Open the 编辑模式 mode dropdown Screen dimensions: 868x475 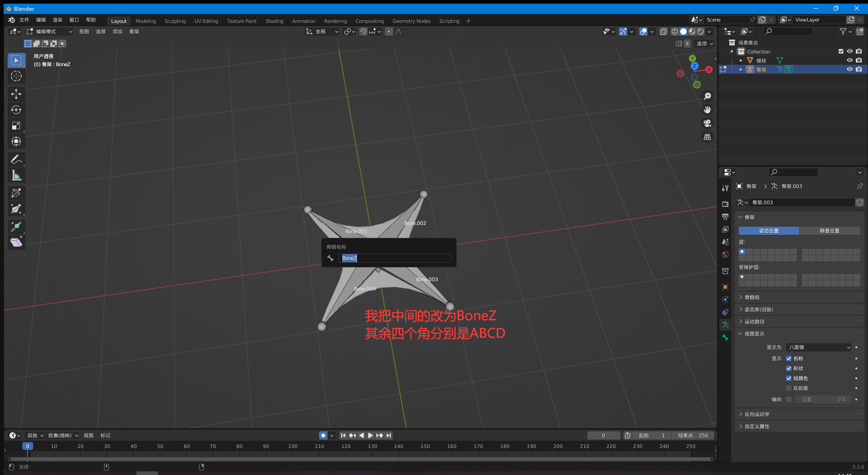(x=50, y=31)
